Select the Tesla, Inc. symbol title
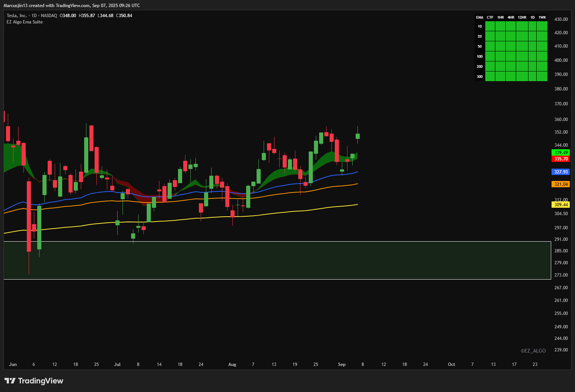 point(17,16)
